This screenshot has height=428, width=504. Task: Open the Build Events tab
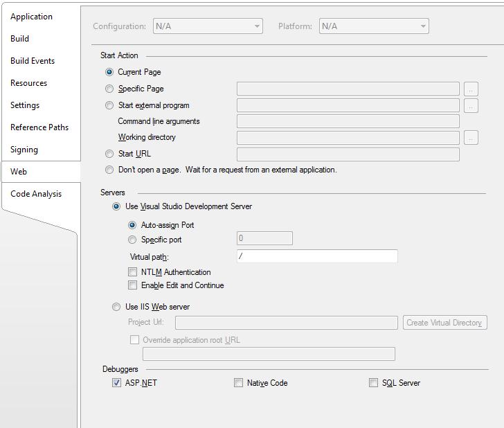[33, 61]
